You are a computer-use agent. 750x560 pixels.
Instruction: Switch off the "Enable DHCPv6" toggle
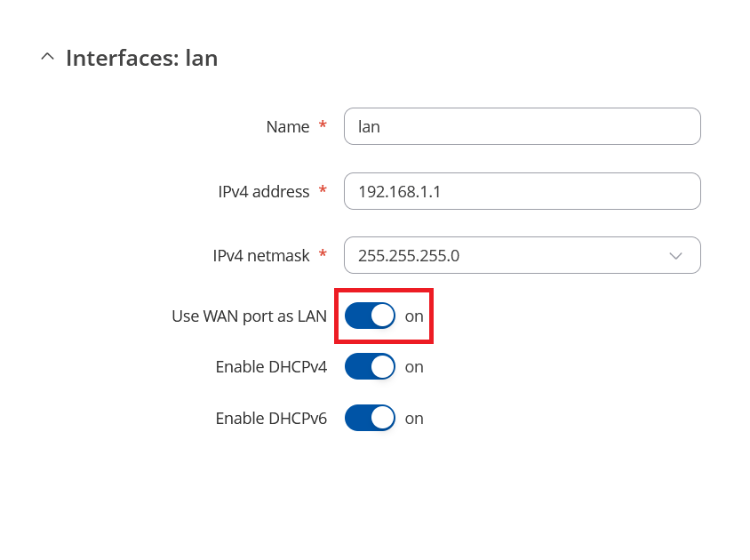point(370,418)
